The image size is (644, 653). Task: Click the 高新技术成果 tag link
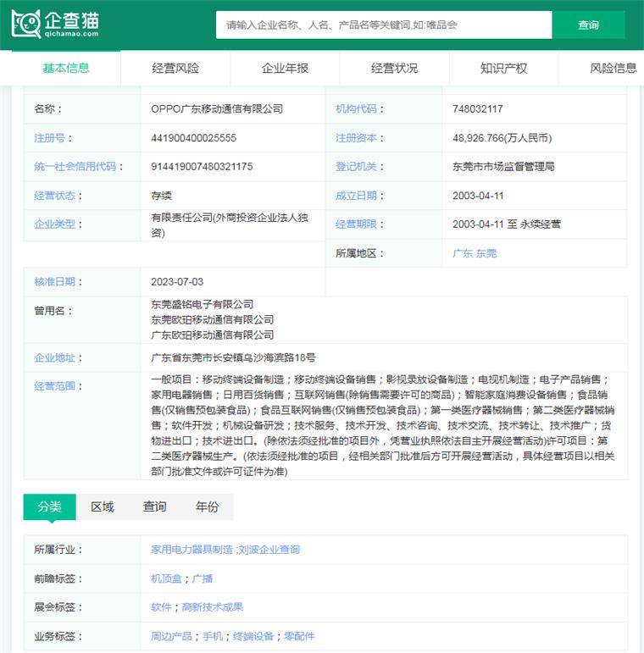(213, 607)
